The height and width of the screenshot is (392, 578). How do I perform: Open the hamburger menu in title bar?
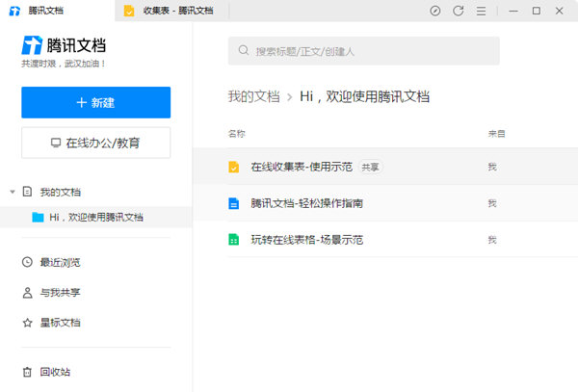click(483, 11)
